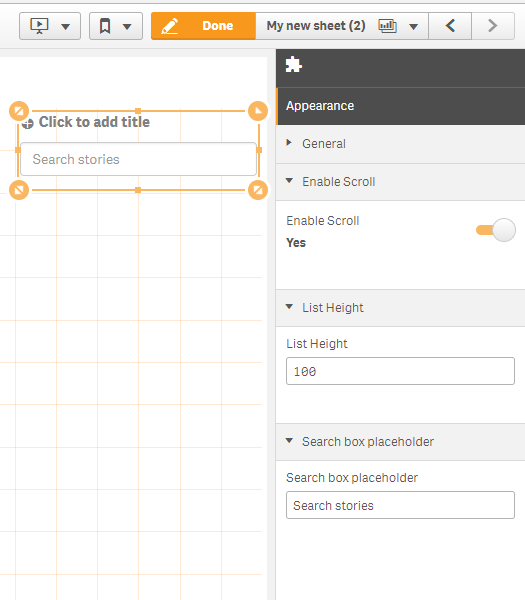The width and height of the screenshot is (525, 600).
Task: Click the bottom-left corner resize handle
Action: click(x=19, y=190)
